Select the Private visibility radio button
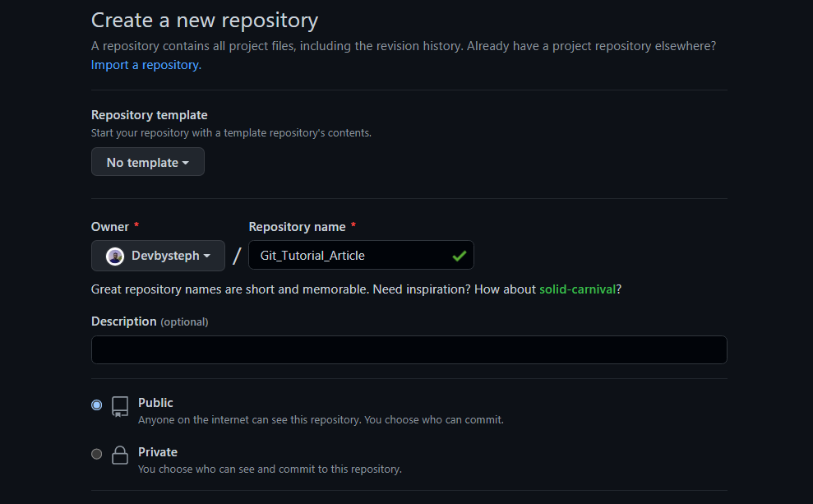The height and width of the screenshot is (504, 813). [96, 454]
